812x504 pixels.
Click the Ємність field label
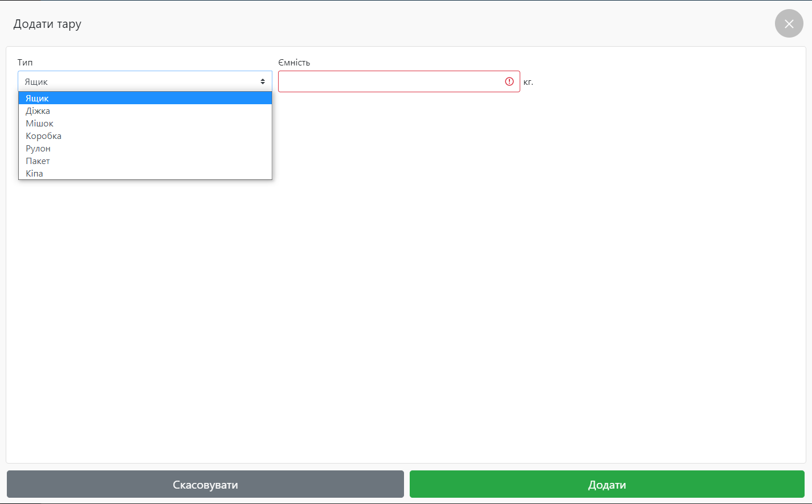294,63
